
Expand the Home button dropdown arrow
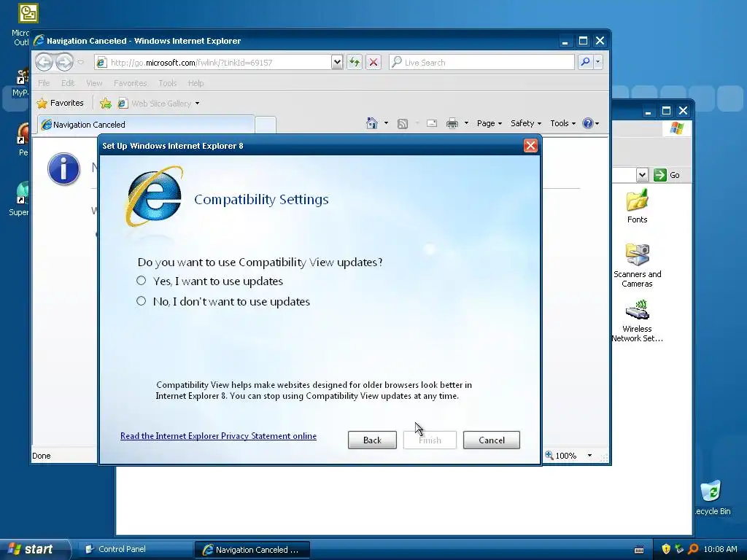(387, 123)
